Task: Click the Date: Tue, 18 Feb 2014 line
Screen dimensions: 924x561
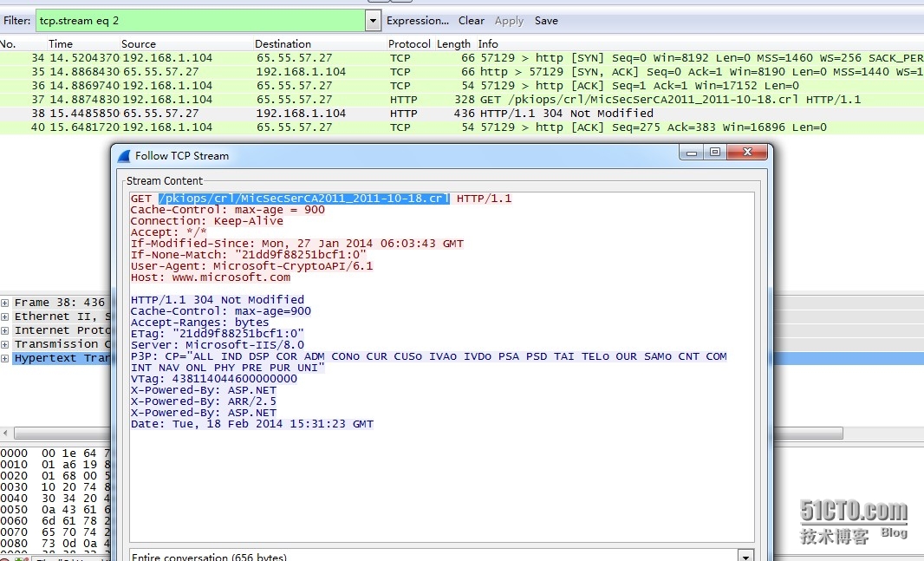Action: [x=252, y=424]
